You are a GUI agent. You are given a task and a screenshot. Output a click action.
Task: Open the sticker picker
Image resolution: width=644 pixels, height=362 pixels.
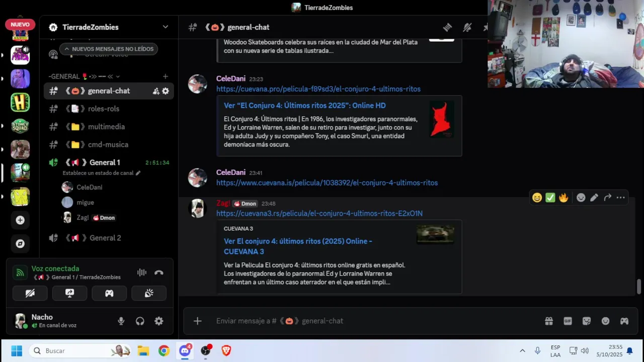[587, 321]
